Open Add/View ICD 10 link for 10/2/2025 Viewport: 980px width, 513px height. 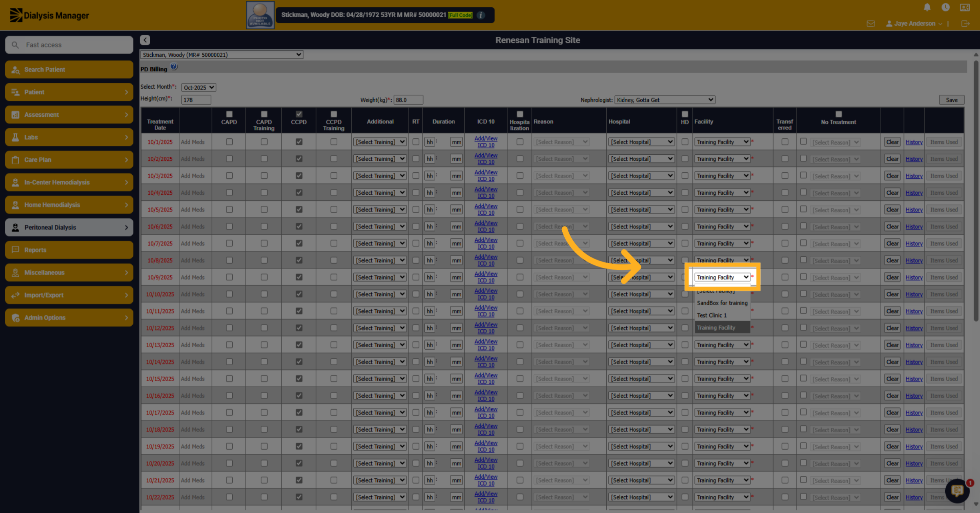point(486,159)
